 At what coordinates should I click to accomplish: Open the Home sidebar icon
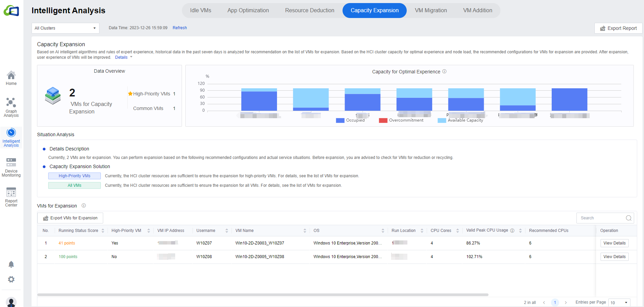[11, 78]
